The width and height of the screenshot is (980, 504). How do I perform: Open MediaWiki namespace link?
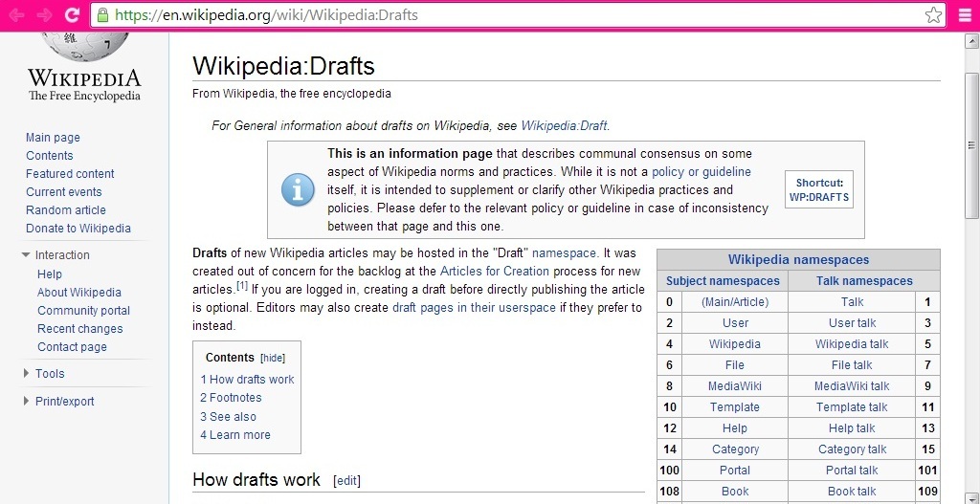[x=735, y=386]
